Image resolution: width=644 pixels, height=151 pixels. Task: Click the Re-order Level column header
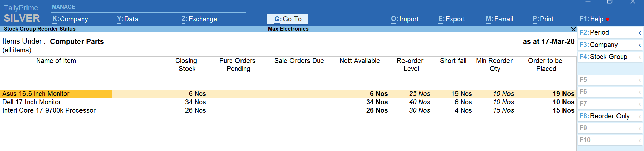tap(410, 65)
